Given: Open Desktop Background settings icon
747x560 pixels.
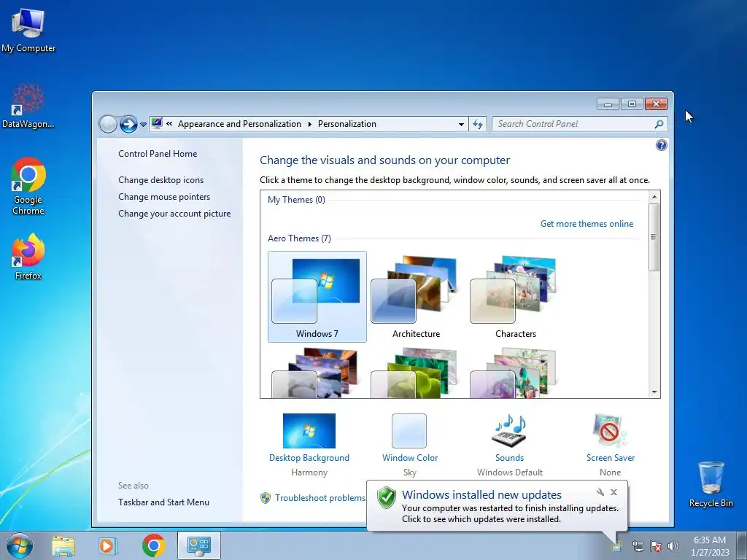Looking at the screenshot, I should pyautogui.click(x=309, y=431).
